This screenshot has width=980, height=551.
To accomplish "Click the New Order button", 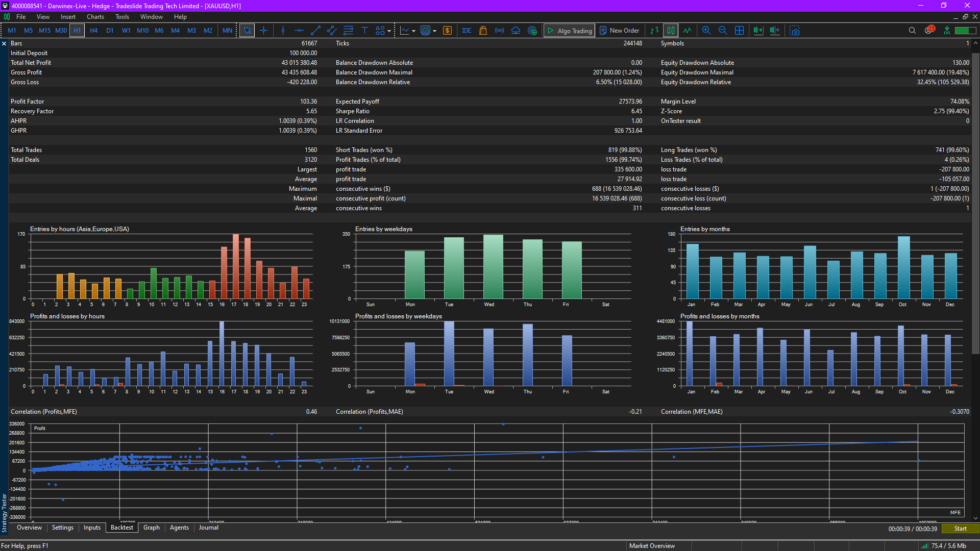I will pos(619,31).
